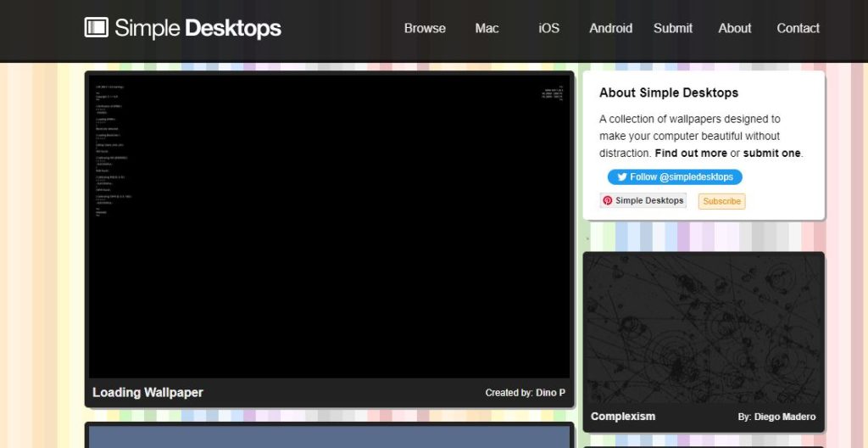Go to the Mac section

(487, 28)
